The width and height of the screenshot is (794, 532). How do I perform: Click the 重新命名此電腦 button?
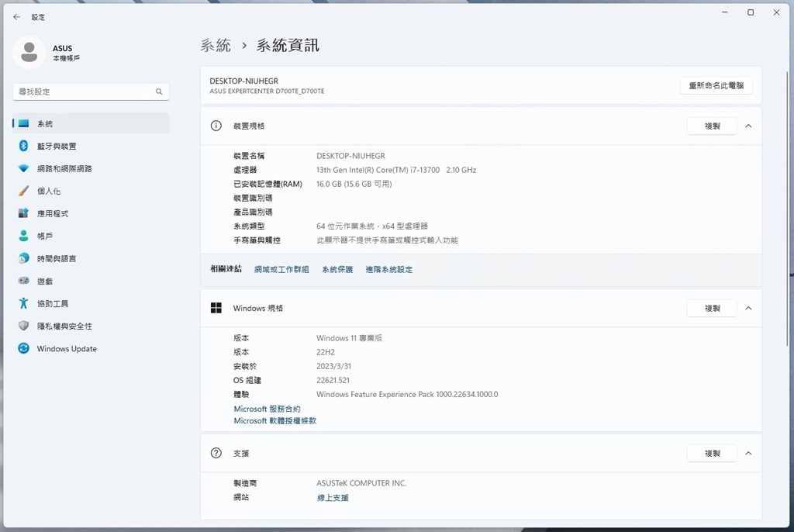click(716, 85)
